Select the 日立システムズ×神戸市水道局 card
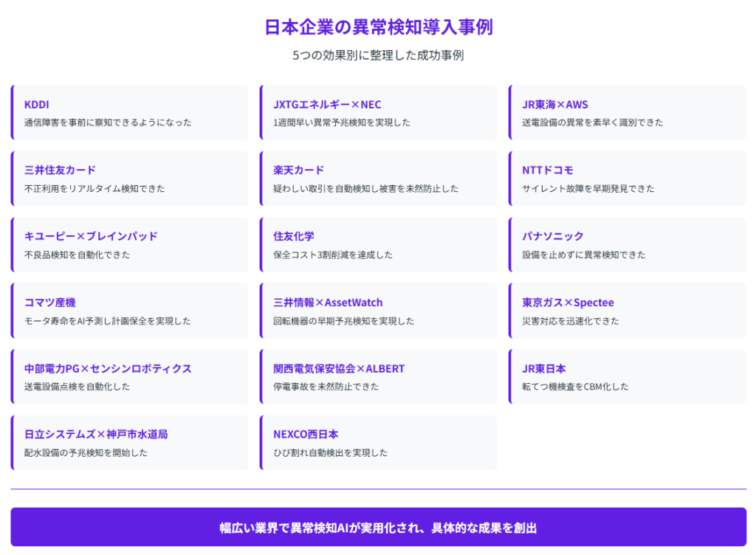The image size is (756, 555). point(129,443)
